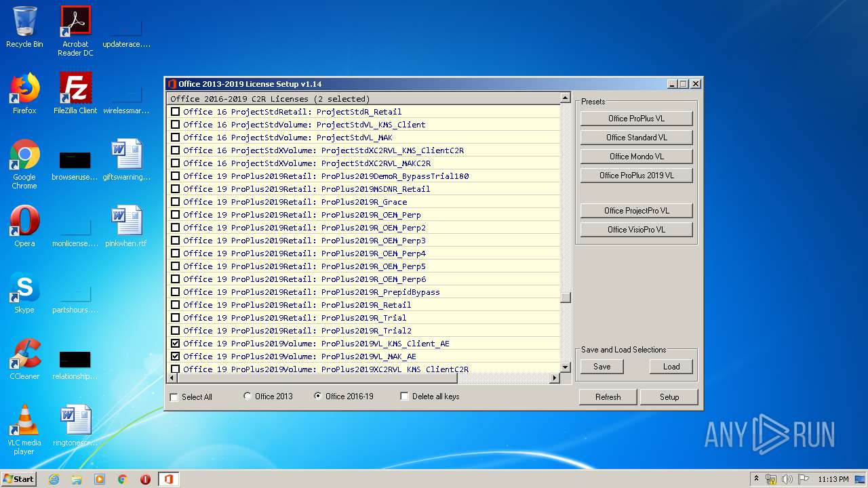Open pinkwhen.rtf document icon
This screenshot has height=488, width=868.
coord(126,226)
